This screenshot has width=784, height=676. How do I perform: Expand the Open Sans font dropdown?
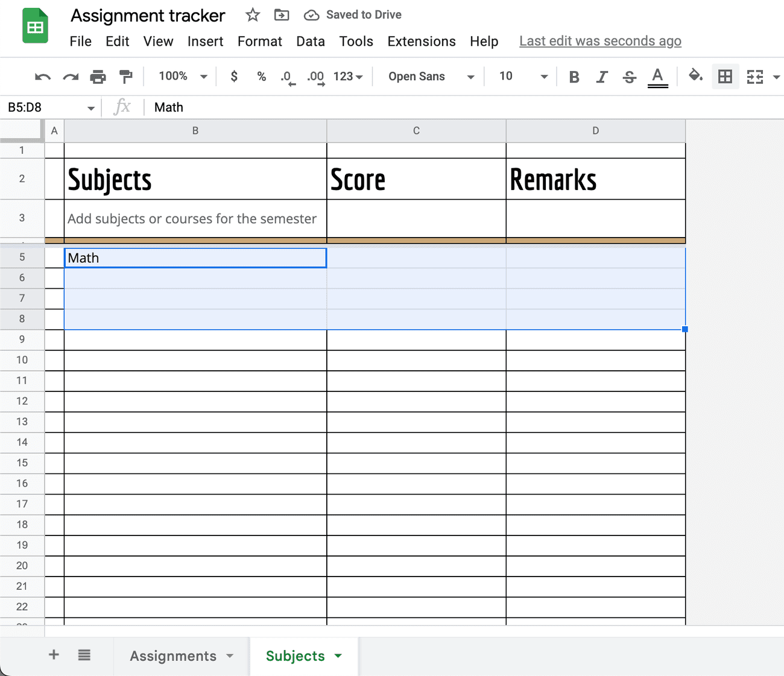tap(431, 77)
